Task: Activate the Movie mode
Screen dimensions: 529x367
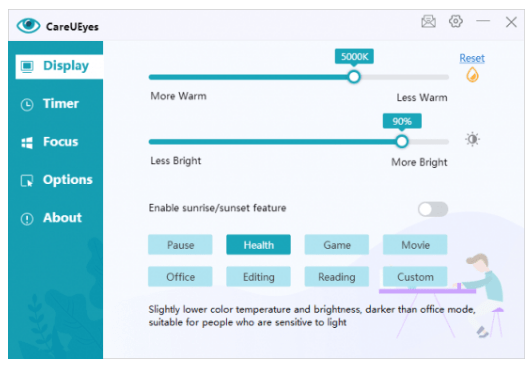Action: point(415,245)
